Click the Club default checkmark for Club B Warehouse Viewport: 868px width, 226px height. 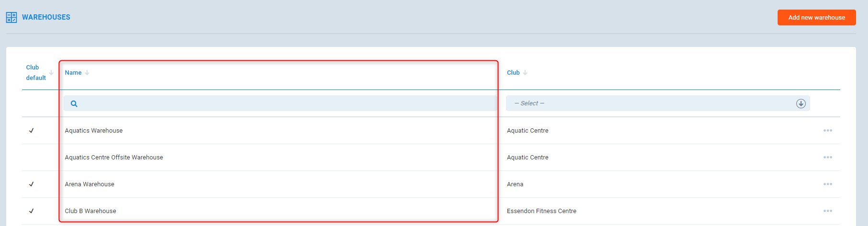click(32, 211)
